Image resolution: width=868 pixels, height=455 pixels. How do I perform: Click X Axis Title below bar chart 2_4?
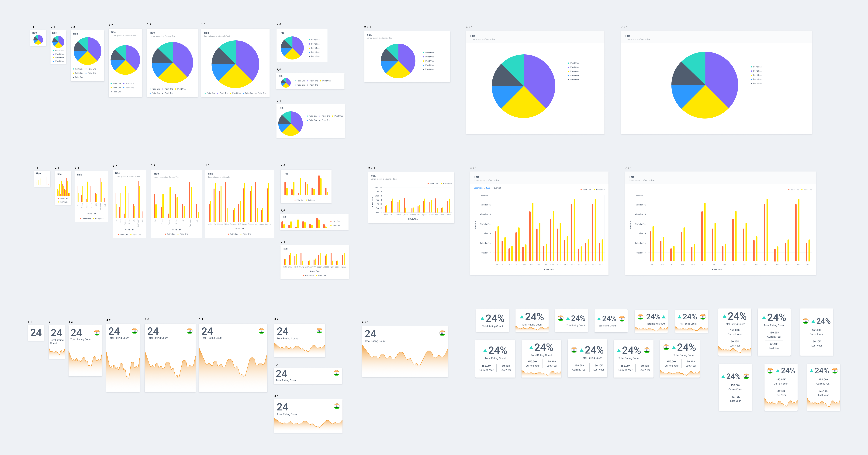314,271
